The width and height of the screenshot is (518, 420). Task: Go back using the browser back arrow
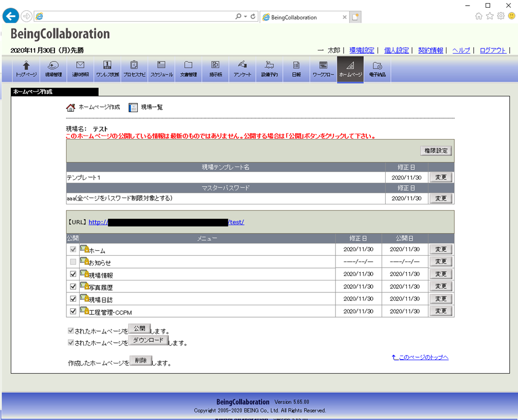tap(11, 16)
